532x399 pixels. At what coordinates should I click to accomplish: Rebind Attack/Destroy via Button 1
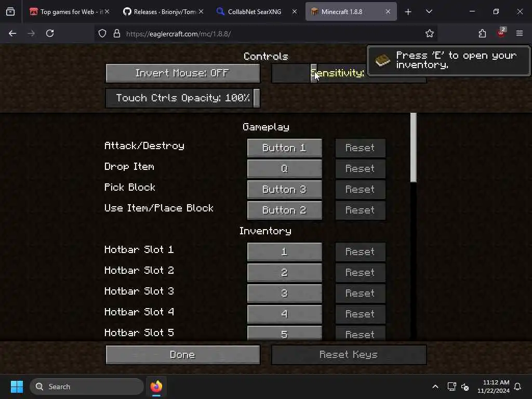tap(284, 148)
